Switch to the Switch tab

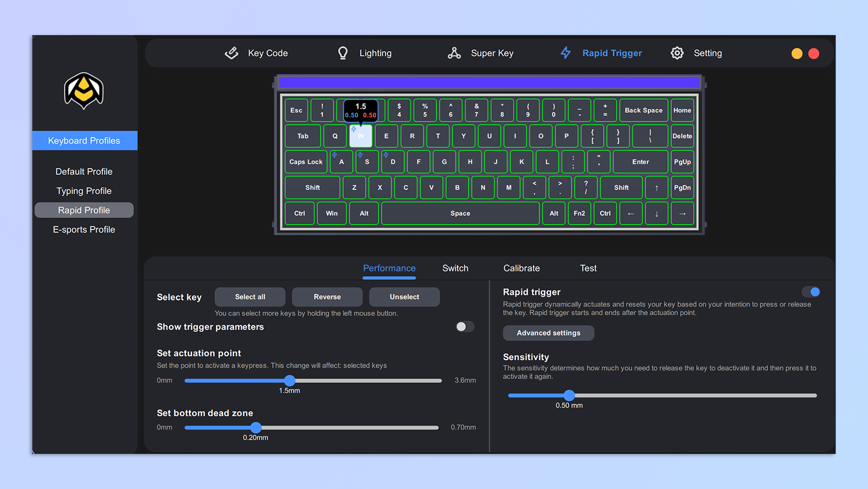click(x=455, y=268)
